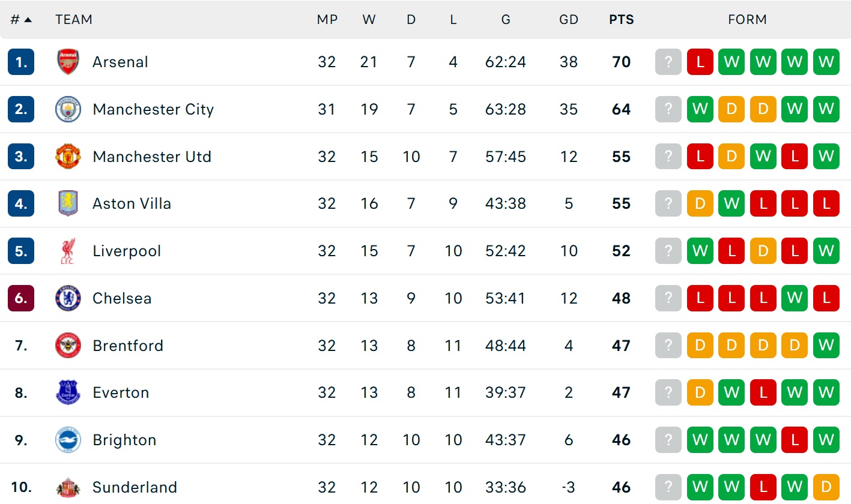Open the Everton crest icon

click(x=68, y=392)
